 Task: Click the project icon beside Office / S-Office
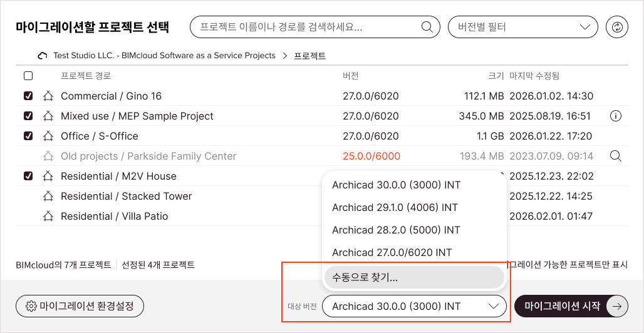(48, 136)
